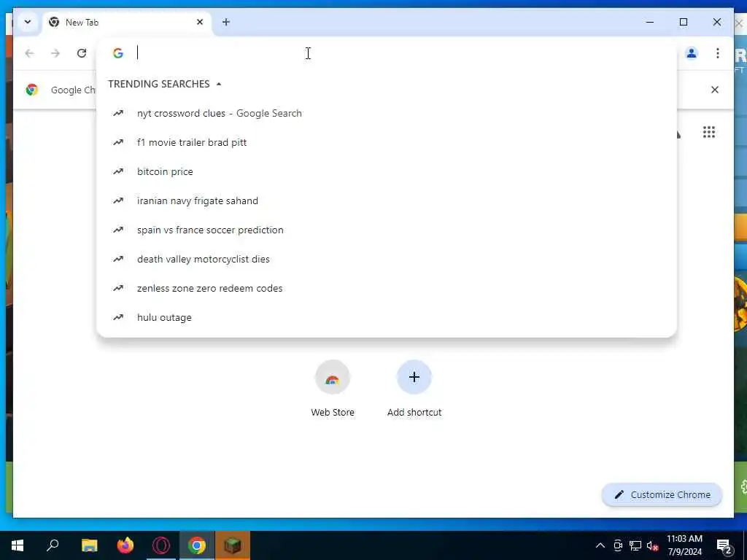Select spain vs france soccer prediction
This screenshot has width=747, height=560.
pos(387,230)
